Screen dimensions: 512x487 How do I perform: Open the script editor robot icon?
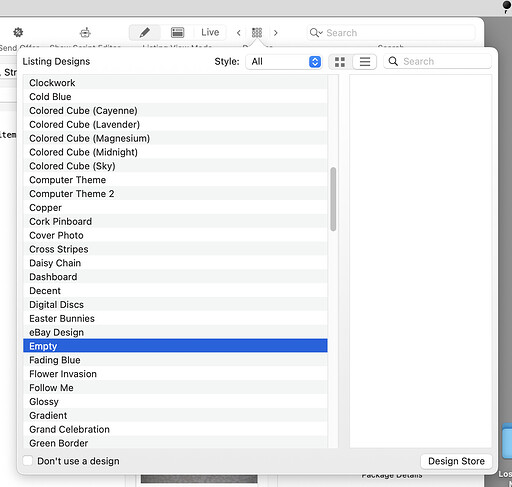click(85, 32)
